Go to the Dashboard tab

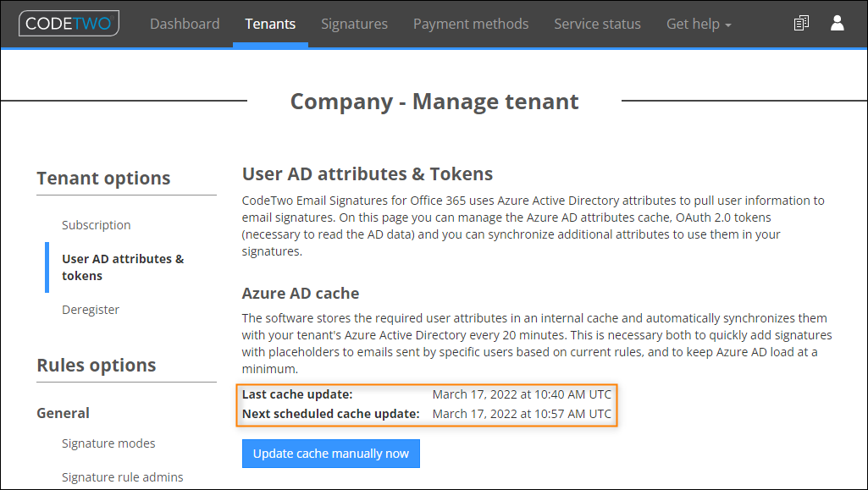coord(185,24)
